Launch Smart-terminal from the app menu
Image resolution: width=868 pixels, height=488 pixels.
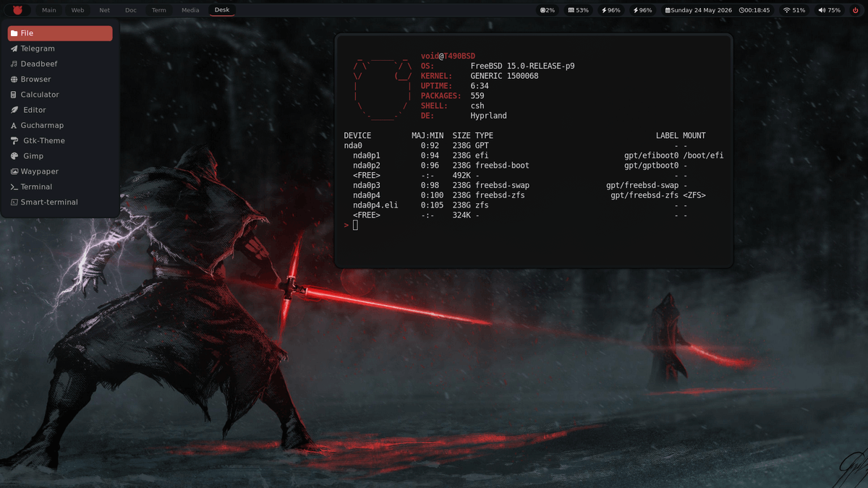coord(60,202)
